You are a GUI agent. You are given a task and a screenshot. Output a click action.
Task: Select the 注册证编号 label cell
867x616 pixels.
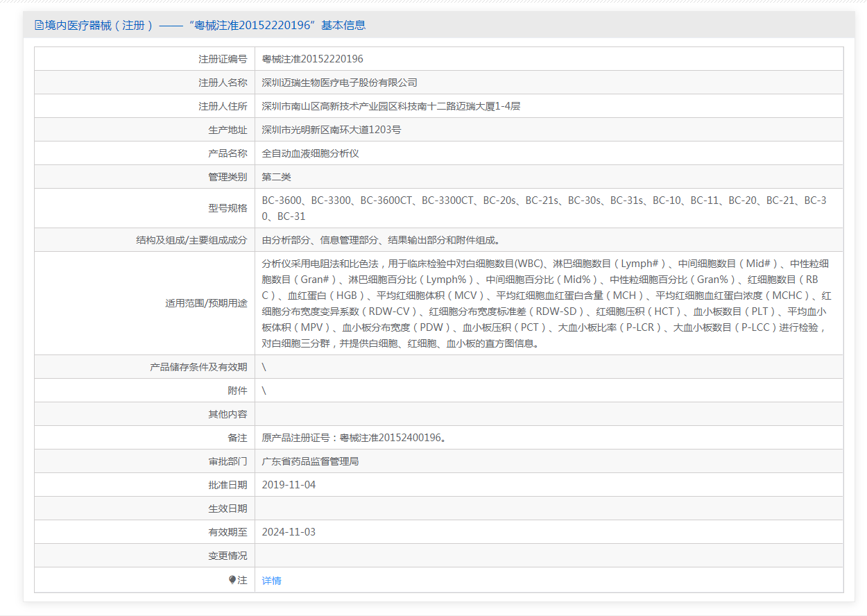[145, 59]
